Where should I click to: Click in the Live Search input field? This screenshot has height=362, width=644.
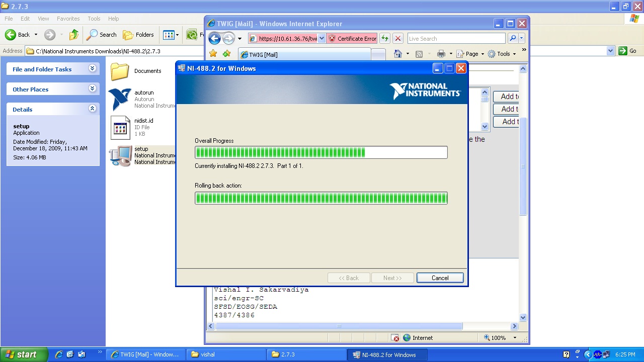(456, 39)
